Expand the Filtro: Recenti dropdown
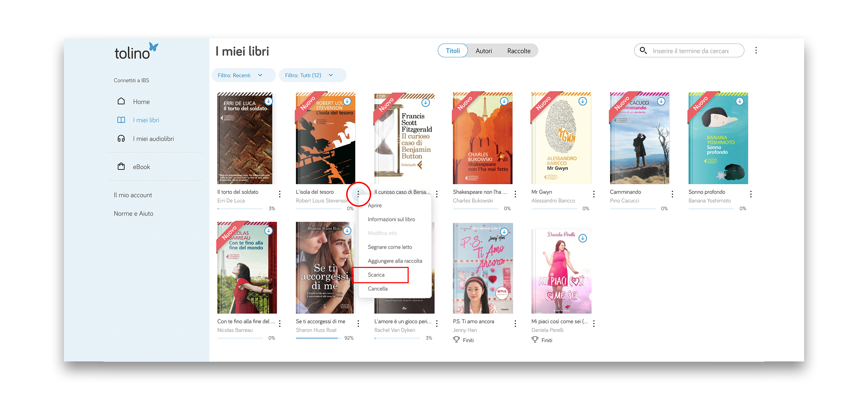Image resolution: width=868 pixels, height=400 pixels. click(243, 75)
